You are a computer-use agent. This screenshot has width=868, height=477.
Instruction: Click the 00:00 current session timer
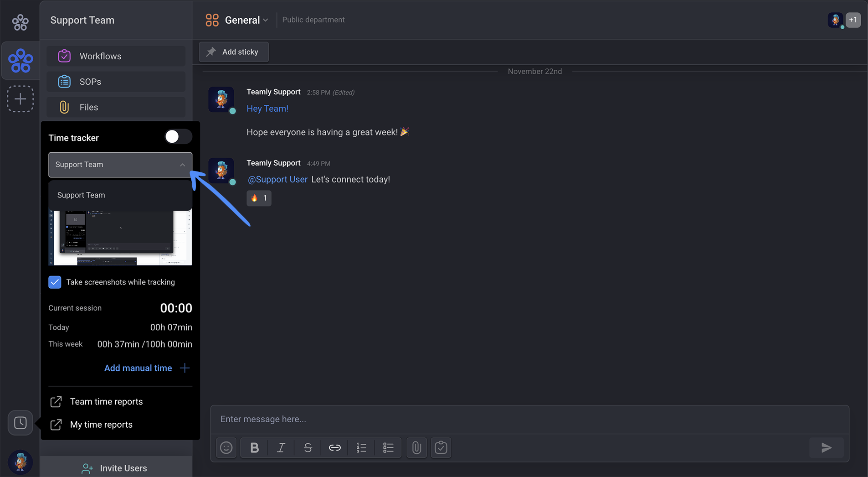click(x=176, y=308)
